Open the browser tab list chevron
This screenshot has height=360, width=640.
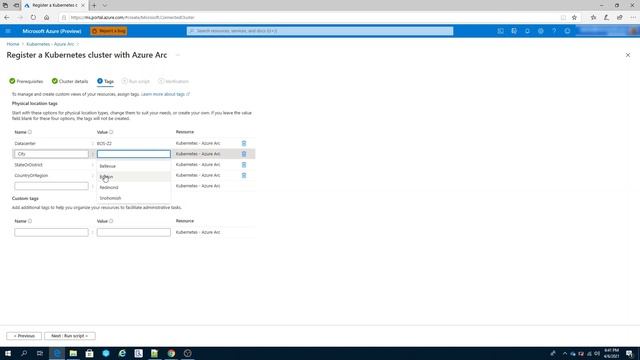click(x=104, y=5)
